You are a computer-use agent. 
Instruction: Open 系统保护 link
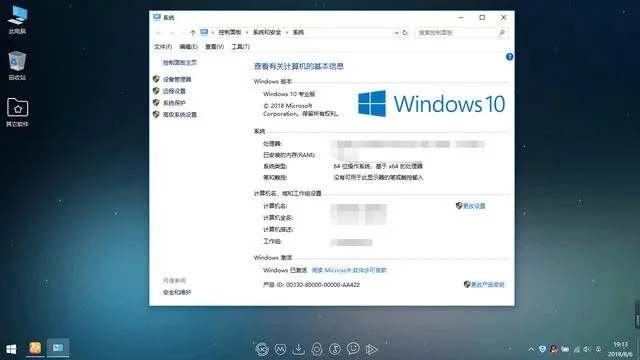[x=174, y=103]
